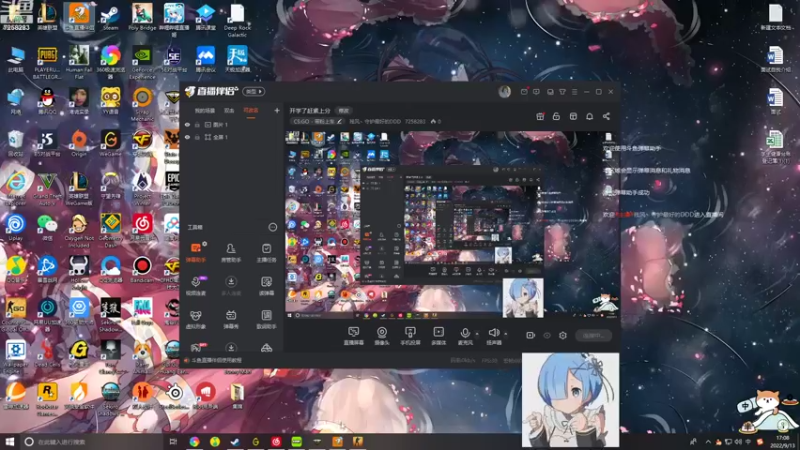Open the notification bell in room toolbar
The width and height of the screenshot is (800, 450).
pos(589,116)
